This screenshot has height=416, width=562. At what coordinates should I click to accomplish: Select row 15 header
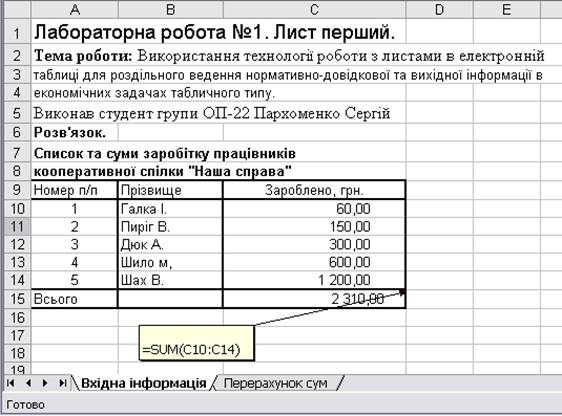(17, 298)
